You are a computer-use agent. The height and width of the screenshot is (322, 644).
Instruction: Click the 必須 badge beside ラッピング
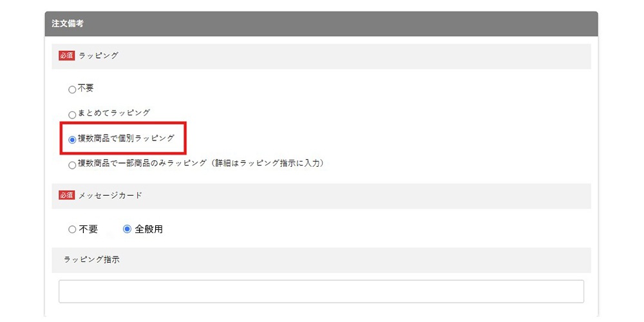66,56
